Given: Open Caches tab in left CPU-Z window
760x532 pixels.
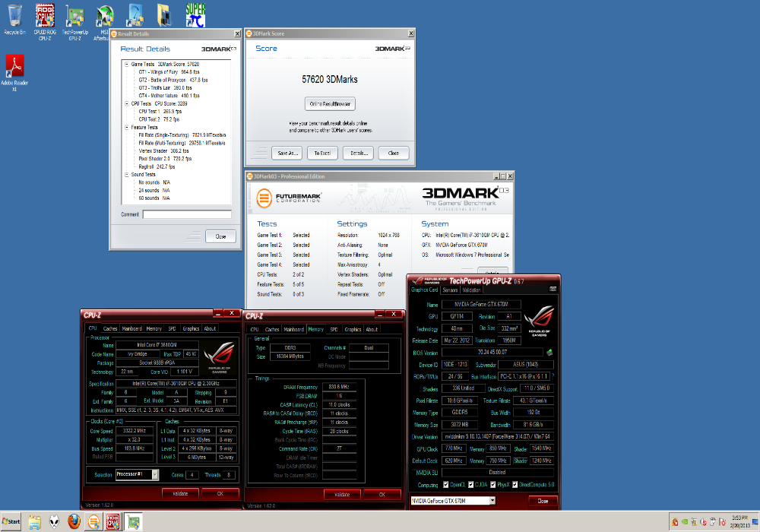Looking at the screenshot, I should coord(110,328).
